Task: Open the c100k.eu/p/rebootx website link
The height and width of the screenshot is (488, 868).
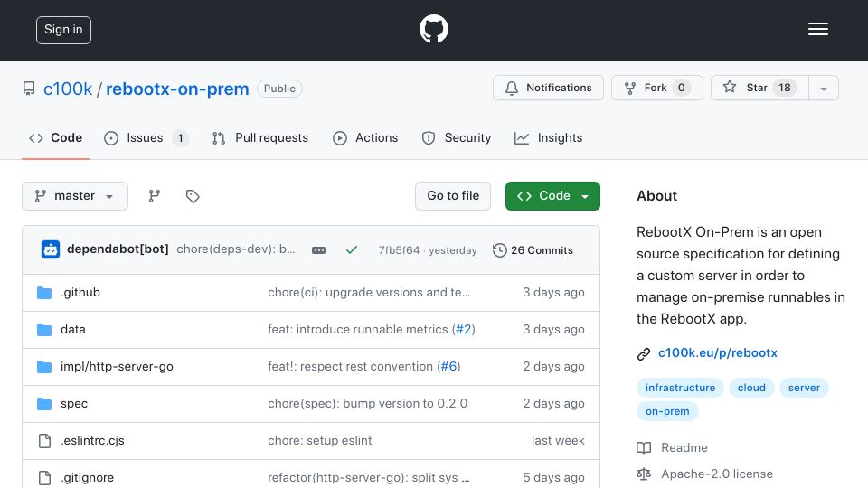Action: pyautogui.click(x=717, y=353)
